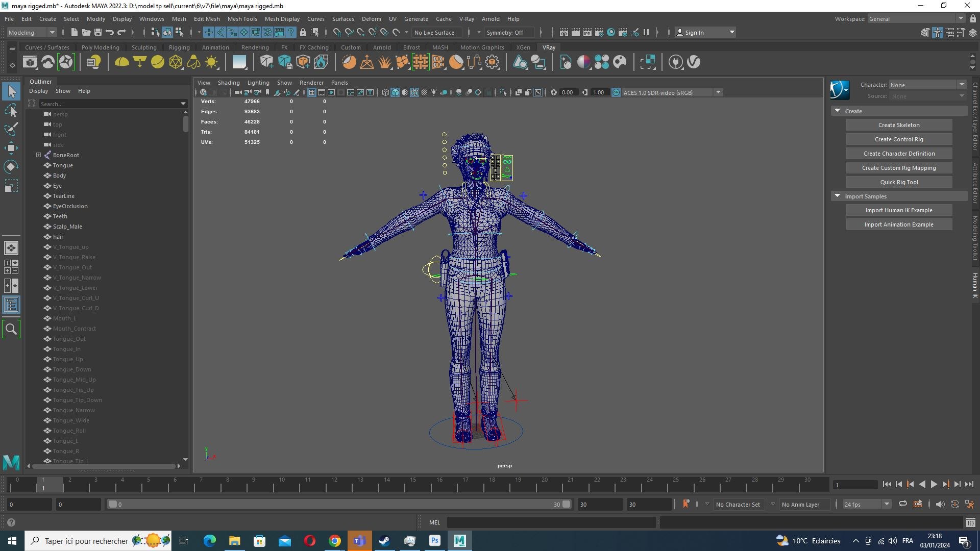Open the 24 fps frame rate dropdown
980x551 pixels.
(866, 504)
